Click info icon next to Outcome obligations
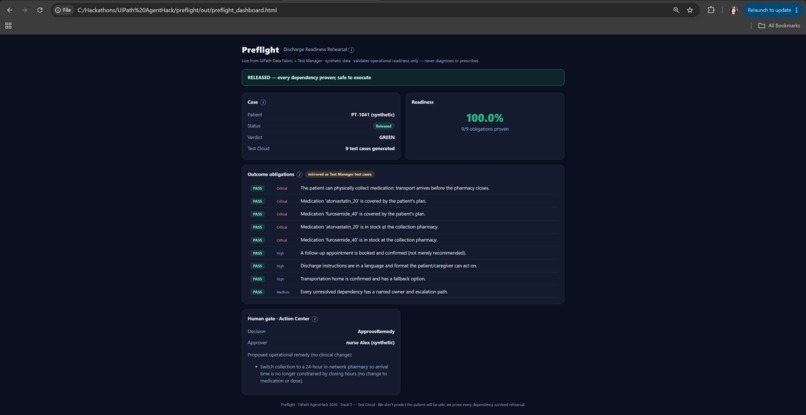This screenshot has width=806, height=415. (300, 175)
